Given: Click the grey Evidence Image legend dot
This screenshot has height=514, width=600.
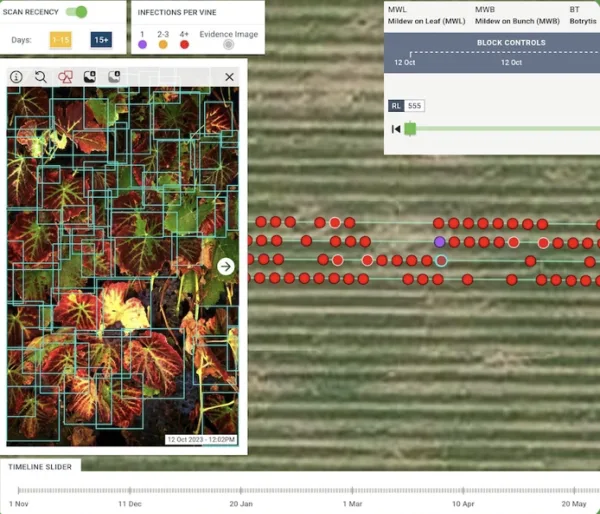Looking at the screenshot, I should tap(228, 45).
